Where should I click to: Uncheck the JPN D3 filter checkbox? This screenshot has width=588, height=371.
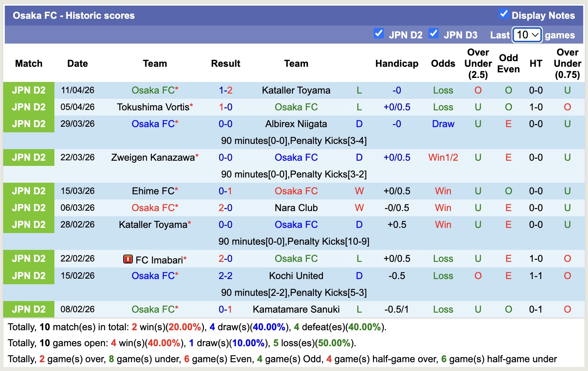[434, 34]
